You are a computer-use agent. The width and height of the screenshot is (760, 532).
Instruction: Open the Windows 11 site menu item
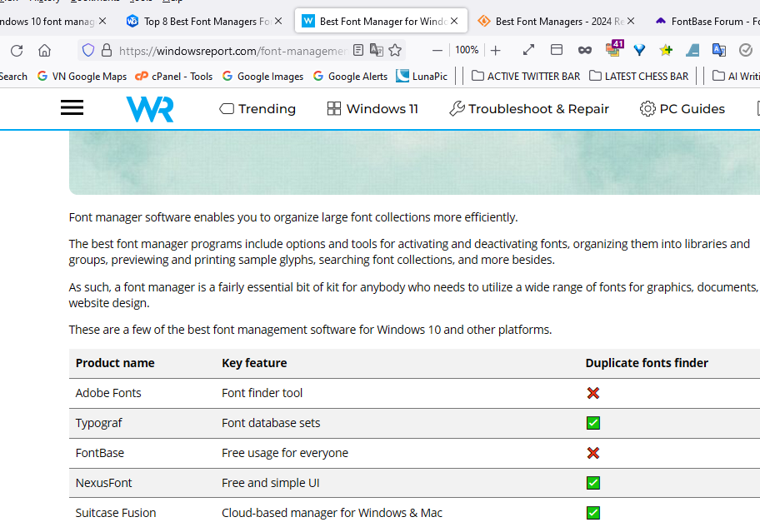[x=372, y=109]
